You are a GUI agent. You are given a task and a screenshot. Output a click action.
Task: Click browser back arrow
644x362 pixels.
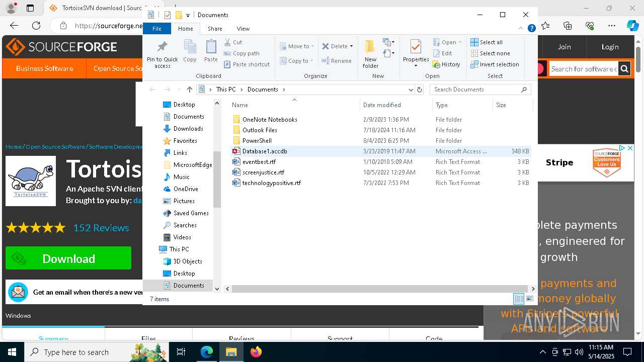click(x=14, y=26)
